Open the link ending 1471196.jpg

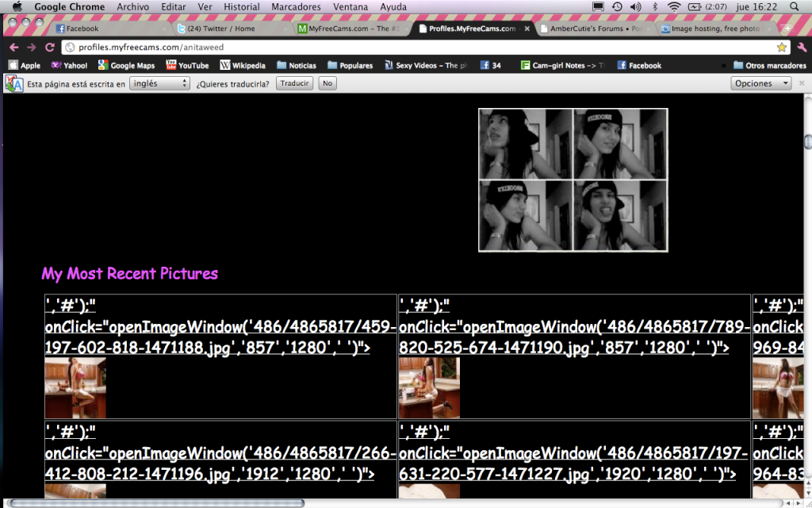220,453
